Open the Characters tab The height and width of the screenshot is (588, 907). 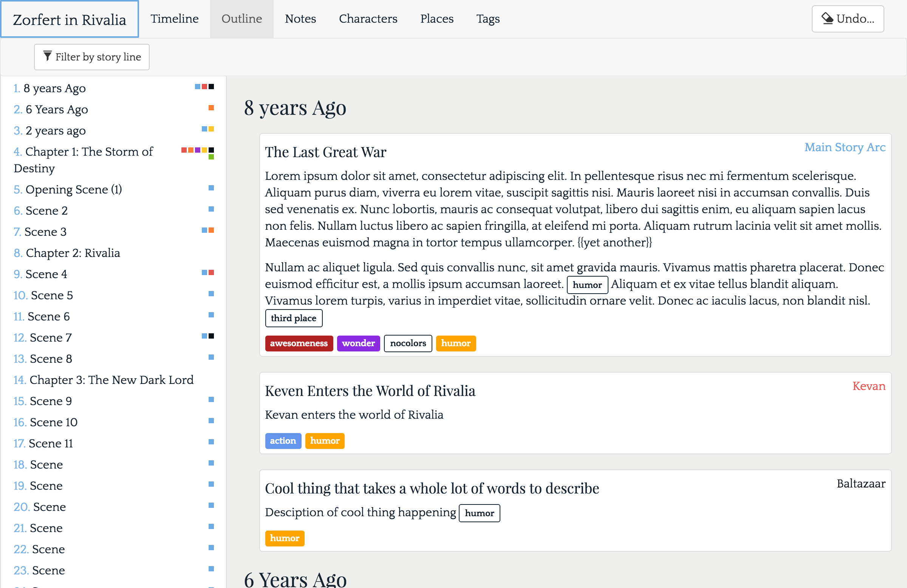pyautogui.click(x=368, y=19)
